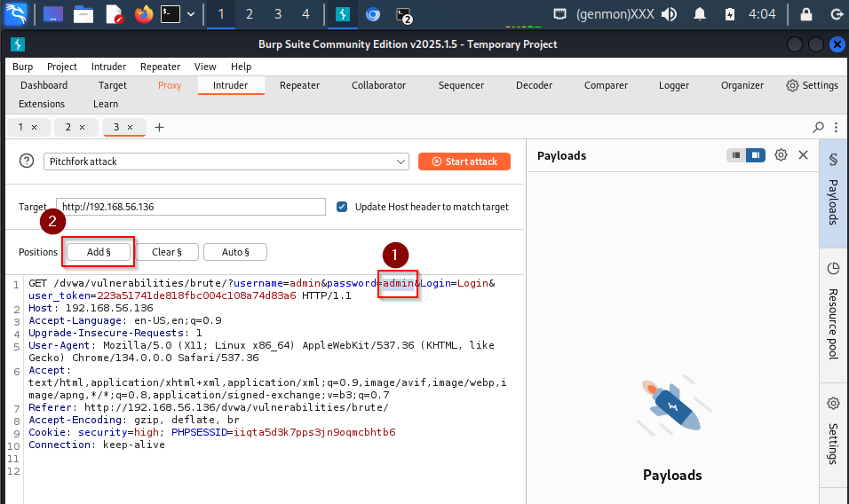Viewport: 849px width, 504px height.
Task: Click the attack type help question icon
Action: pyautogui.click(x=27, y=161)
